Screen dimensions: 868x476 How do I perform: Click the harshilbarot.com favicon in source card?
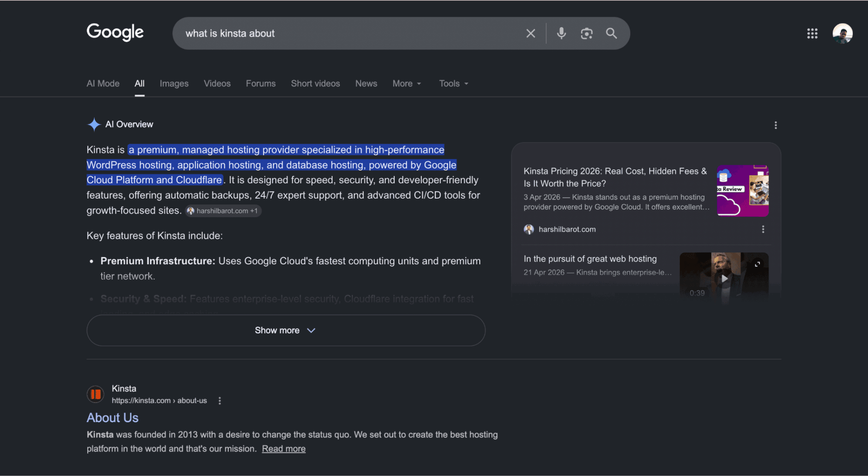[x=528, y=229]
